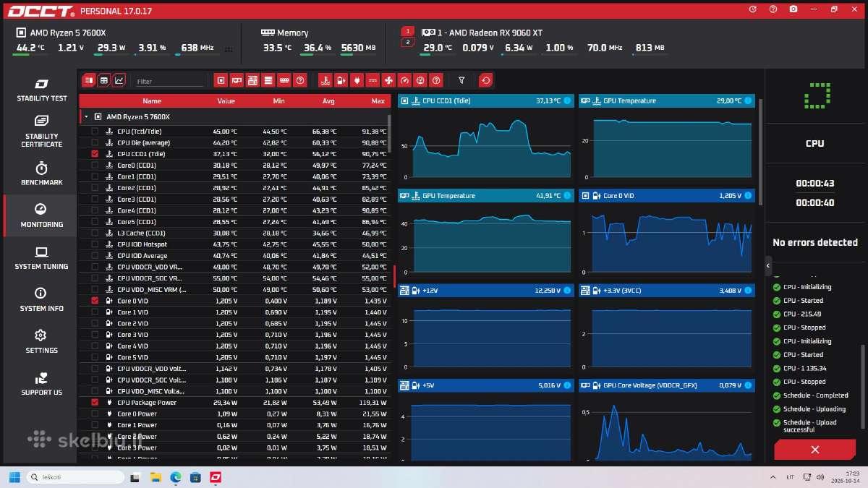
Task: Open File Explorer from the taskbar
Action: coord(156,477)
